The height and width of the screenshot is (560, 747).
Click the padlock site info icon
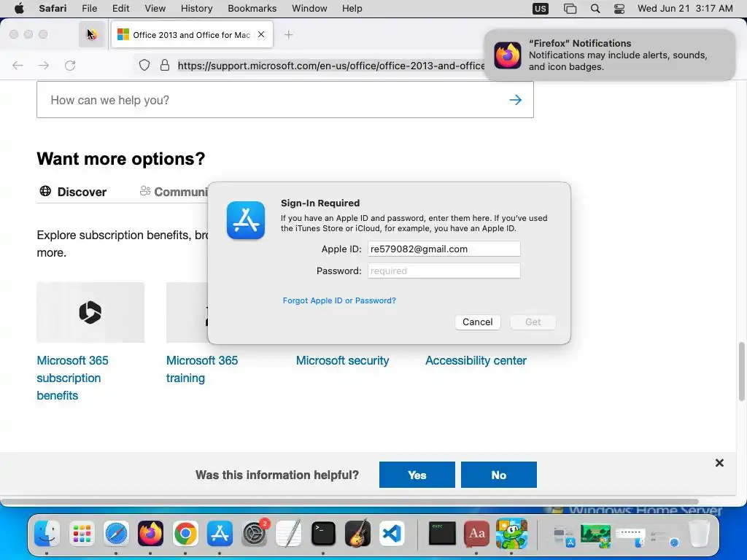(165, 65)
